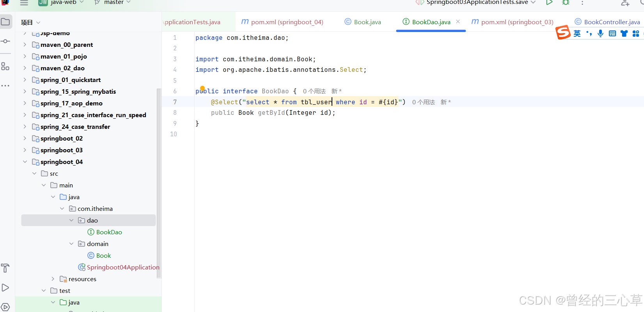This screenshot has height=312, width=644.
Task: Open the java-web project dropdown
Action: click(61, 2)
